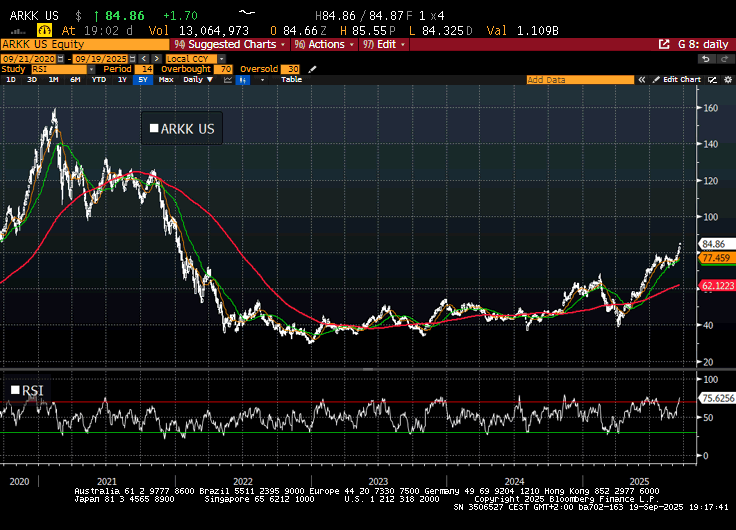Click the 62.1223 red average label
This screenshot has height=530, width=736.
pyautogui.click(x=718, y=285)
